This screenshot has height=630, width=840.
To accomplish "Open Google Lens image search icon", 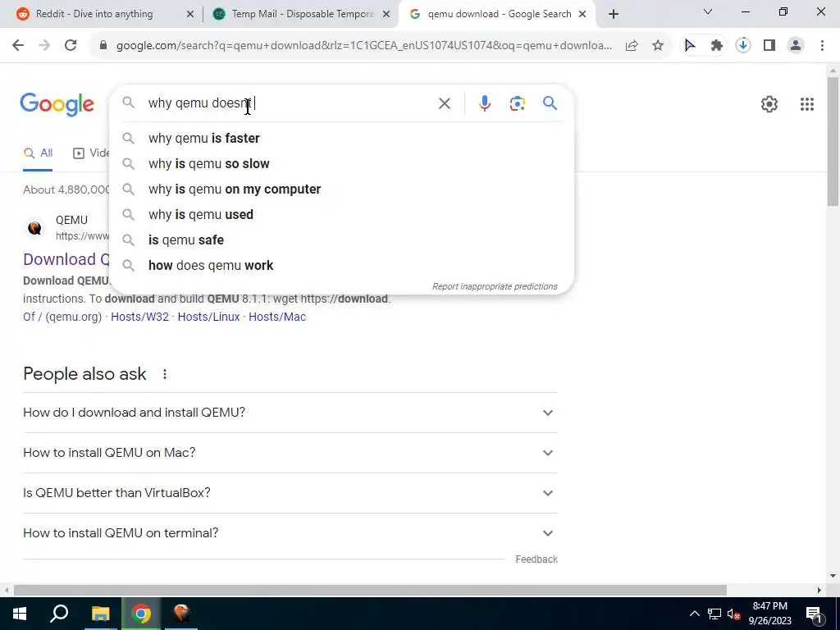I will 517,103.
